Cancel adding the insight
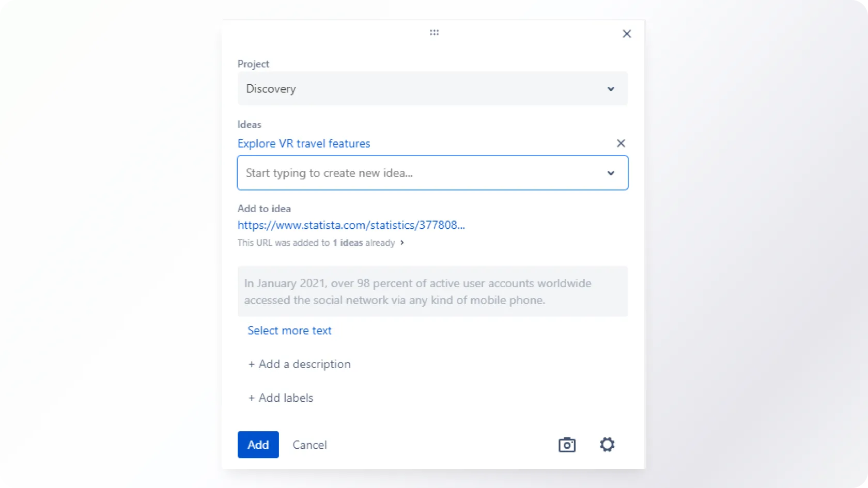868x488 pixels. point(309,445)
